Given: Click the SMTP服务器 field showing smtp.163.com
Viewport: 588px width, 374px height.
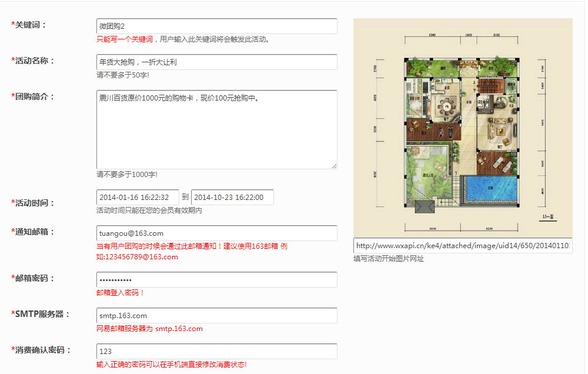Looking at the screenshot, I should tap(216, 316).
